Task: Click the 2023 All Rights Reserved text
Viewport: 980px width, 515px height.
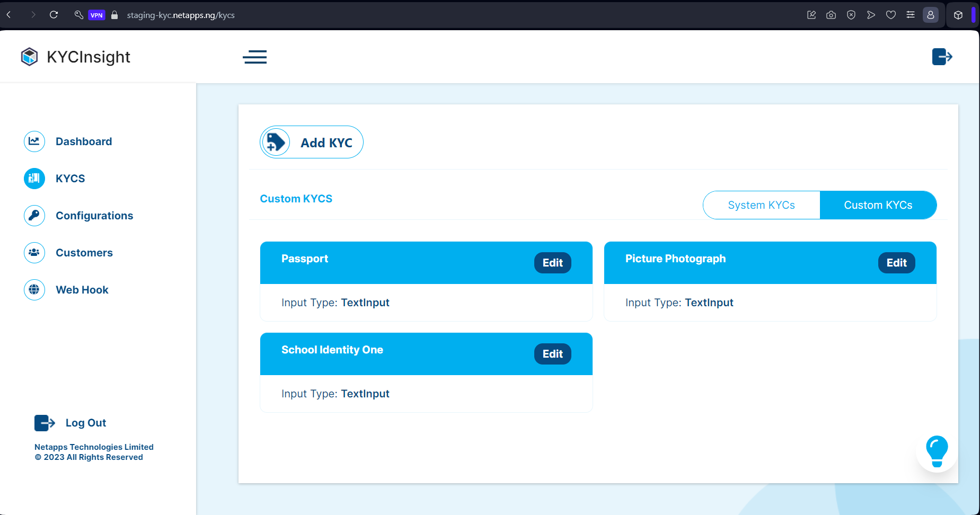Action: coord(89,457)
